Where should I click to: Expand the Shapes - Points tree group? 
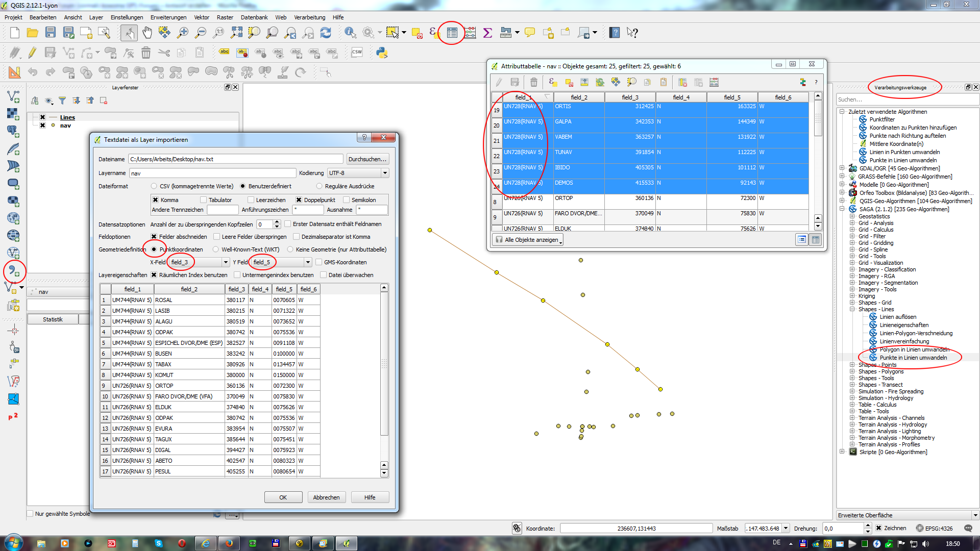(x=852, y=365)
